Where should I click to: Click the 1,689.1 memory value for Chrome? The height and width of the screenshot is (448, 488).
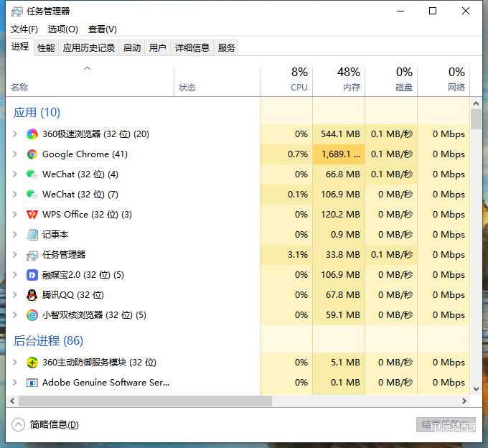coord(341,154)
